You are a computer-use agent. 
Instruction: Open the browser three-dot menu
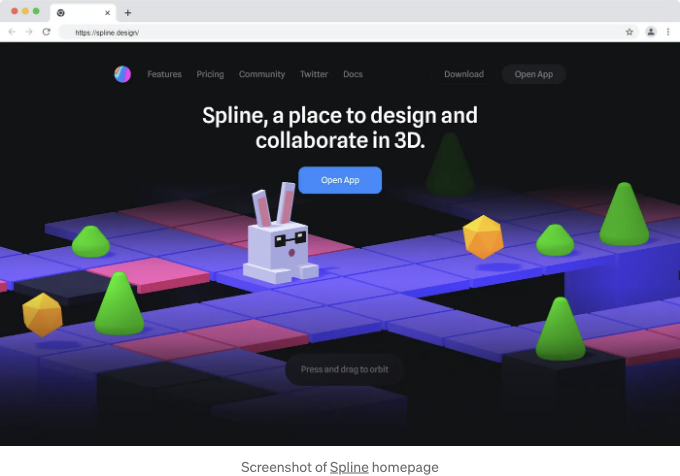coord(668,32)
